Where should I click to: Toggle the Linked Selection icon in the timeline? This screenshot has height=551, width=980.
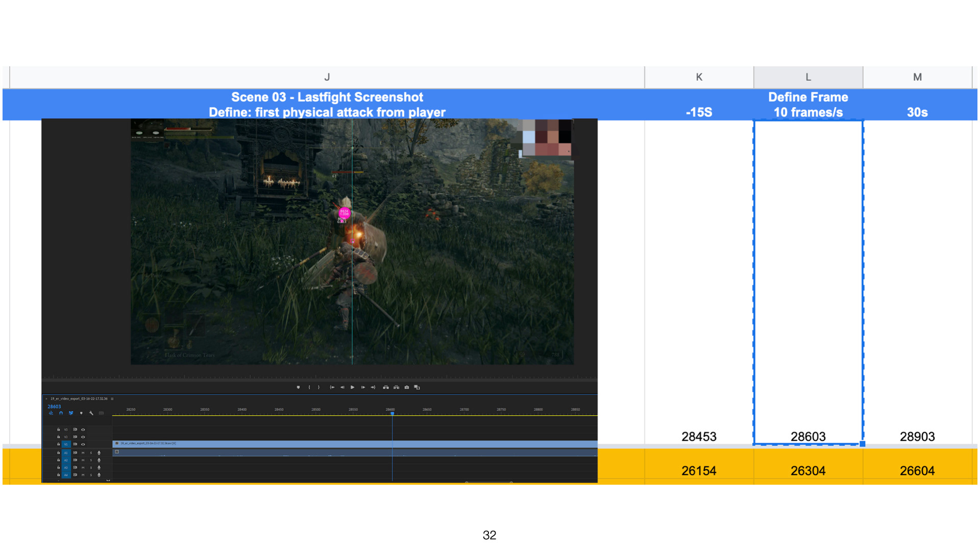(71, 413)
